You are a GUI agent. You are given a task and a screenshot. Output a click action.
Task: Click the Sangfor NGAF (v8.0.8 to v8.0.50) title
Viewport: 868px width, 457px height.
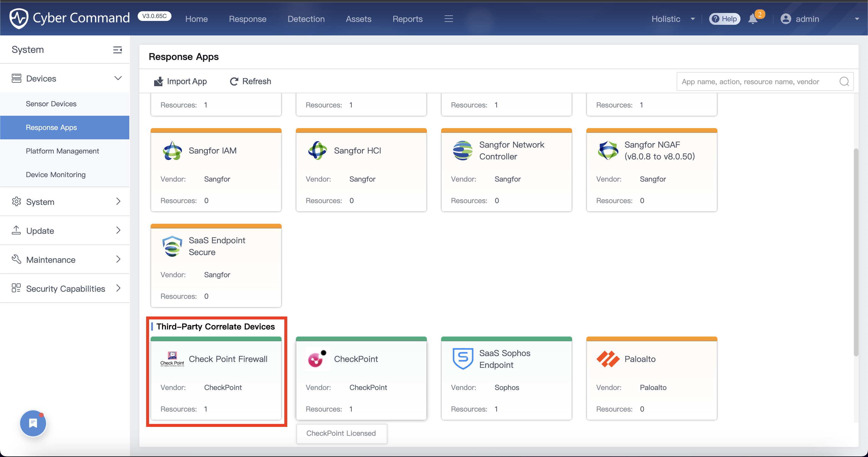[x=660, y=151]
